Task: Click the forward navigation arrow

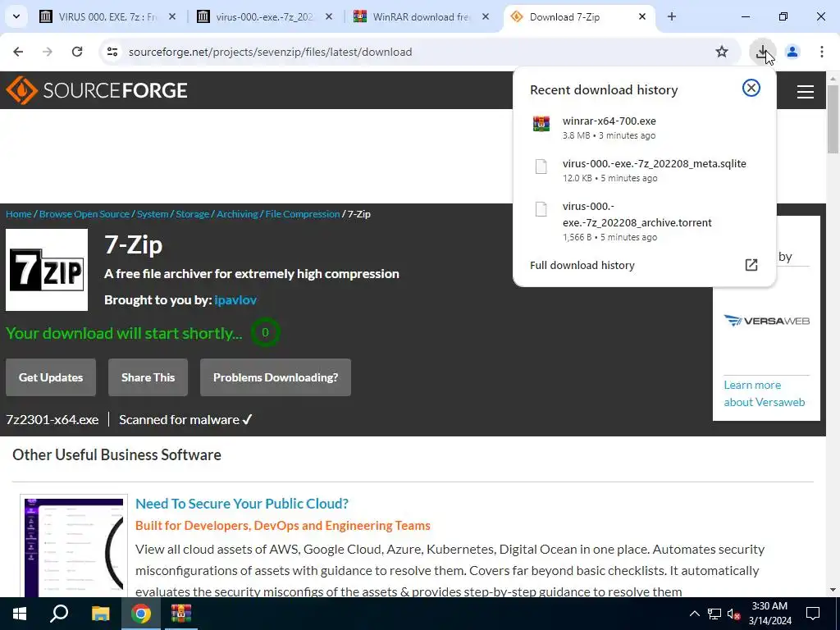Action: tap(48, 52)
